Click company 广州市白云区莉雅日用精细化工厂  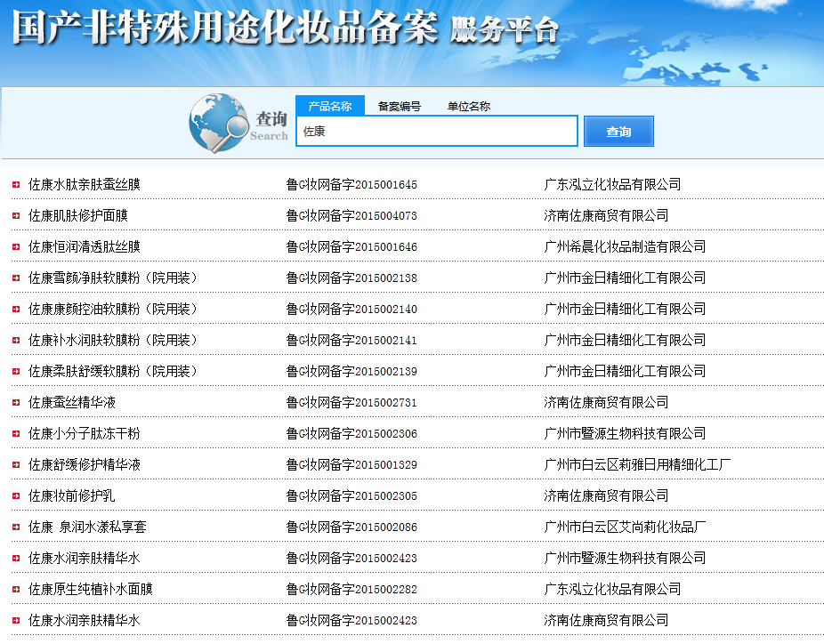click(637, 464)
